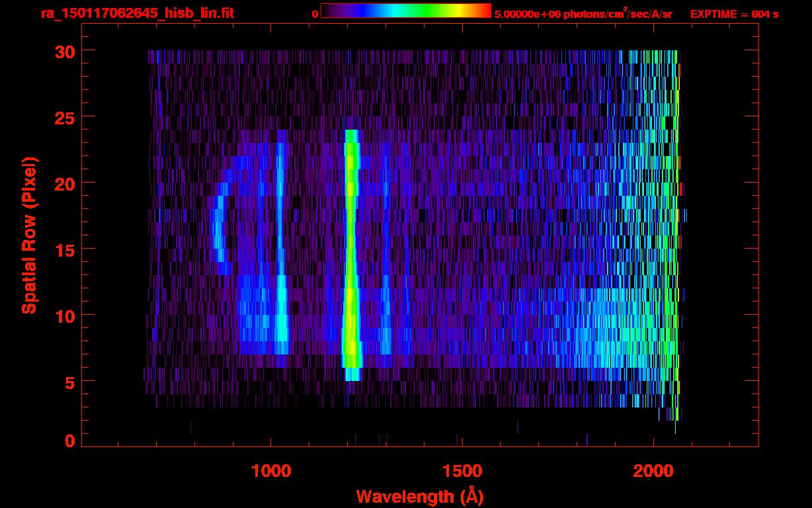
Task: Select the Spatial Row (Pixel) axis title
Action: pos(29,235)
